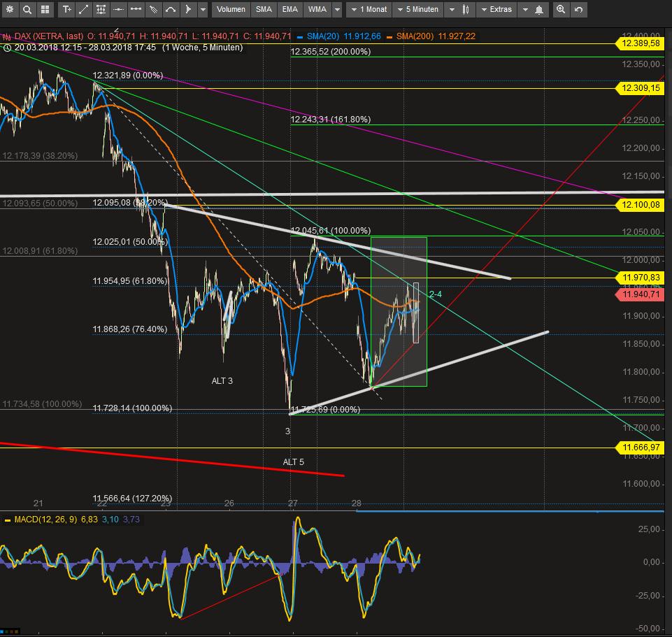The image size is (672, 637).
Task: Select the ALT 5 chart annotation
Action: 293,461
